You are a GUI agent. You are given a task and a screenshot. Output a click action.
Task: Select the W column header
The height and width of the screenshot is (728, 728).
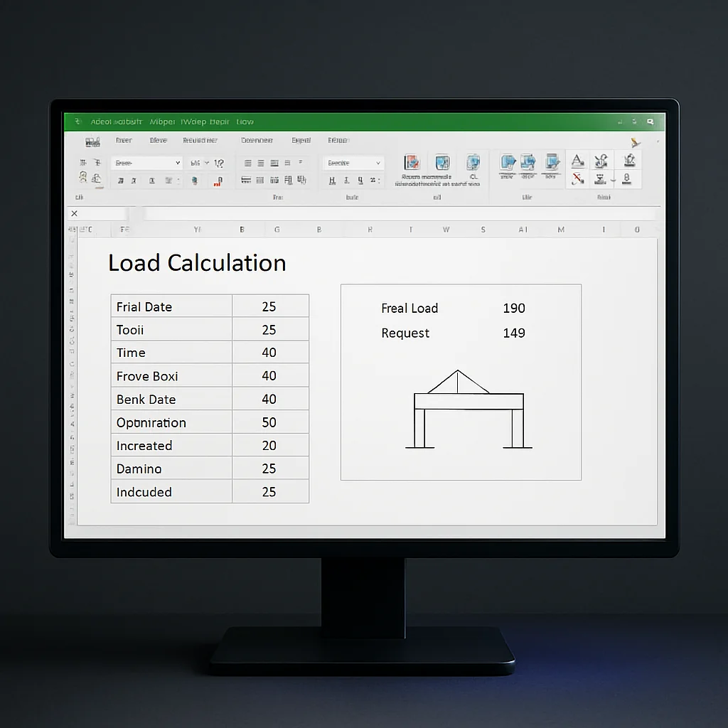coord(446,230)
